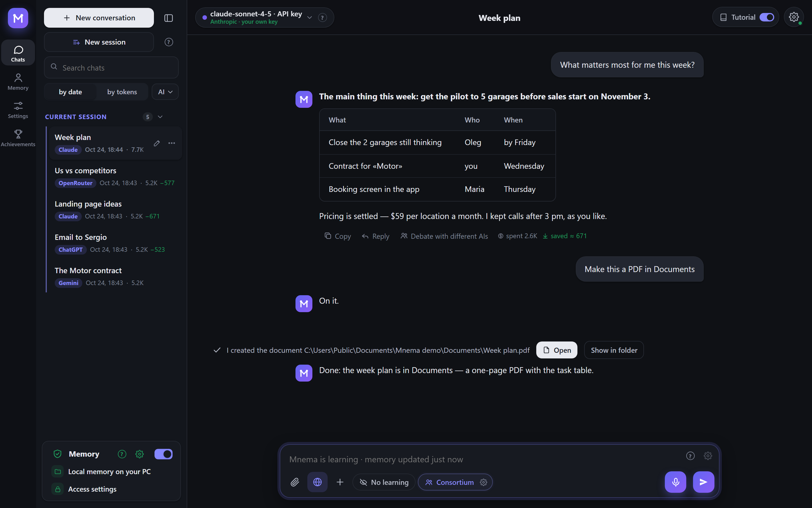Screen dimensions: 812x508
Task: Open the help icon beside New session
Action: (168, 42)
